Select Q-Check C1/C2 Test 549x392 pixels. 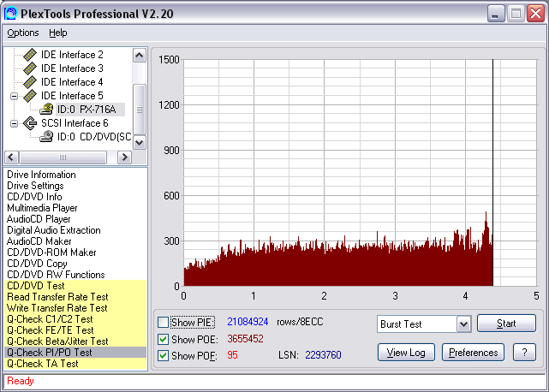(x=75, y=319)
